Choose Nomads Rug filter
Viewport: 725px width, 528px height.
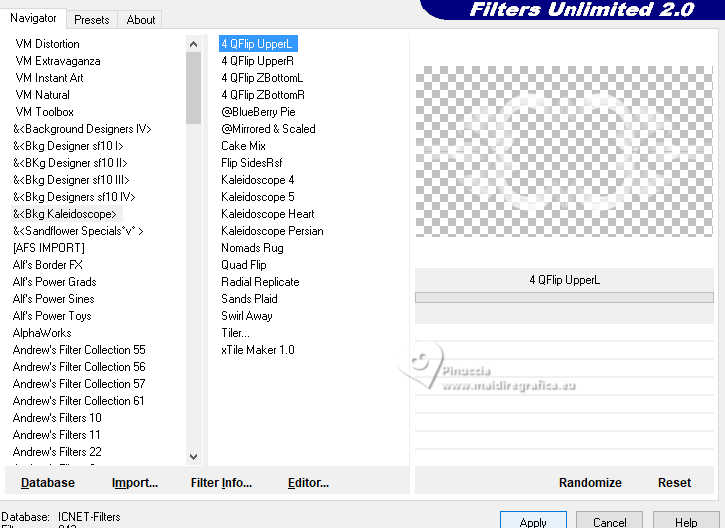point(252,248)
